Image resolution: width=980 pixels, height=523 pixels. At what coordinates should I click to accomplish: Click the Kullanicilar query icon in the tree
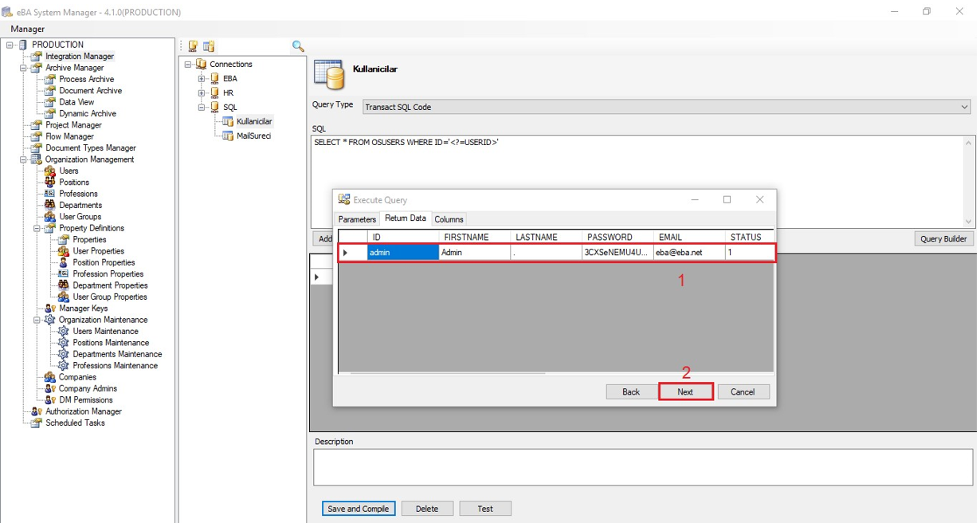pyautogui.click(x=228, y=121)
